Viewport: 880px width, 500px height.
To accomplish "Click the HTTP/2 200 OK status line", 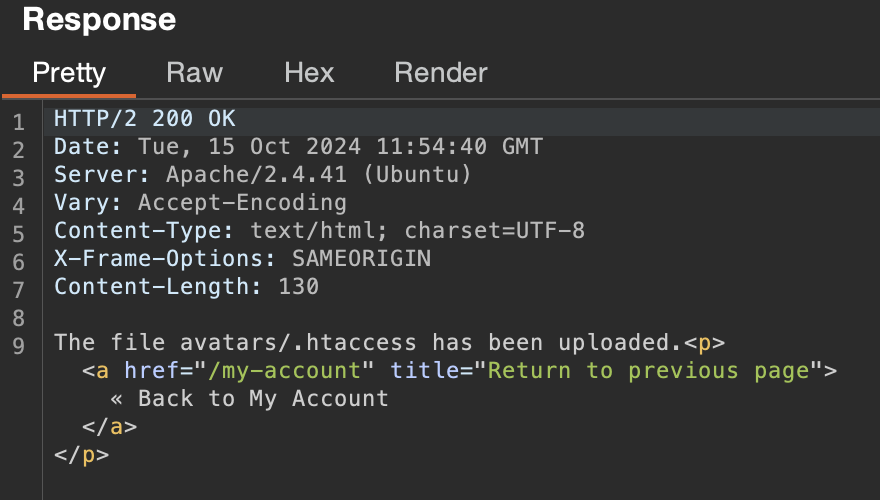I will (x=145, y=119).
